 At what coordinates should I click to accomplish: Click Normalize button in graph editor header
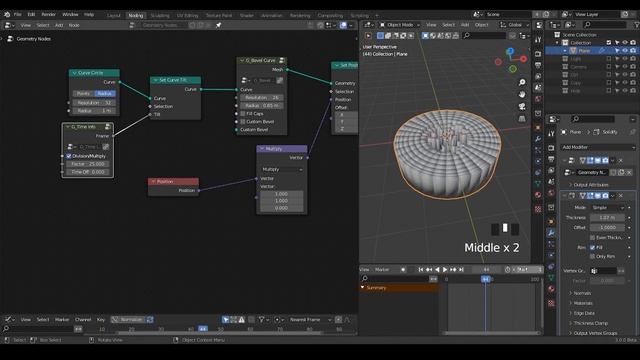click(128, 320)
